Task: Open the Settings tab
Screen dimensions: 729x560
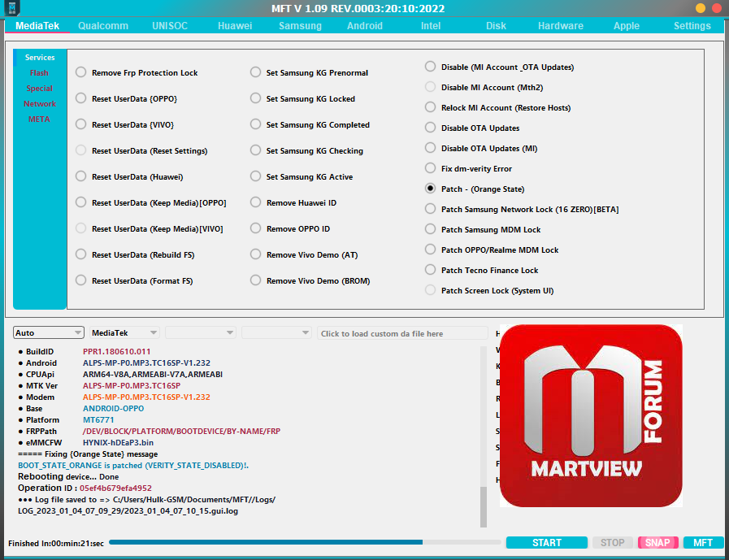Action: [692, 26]
